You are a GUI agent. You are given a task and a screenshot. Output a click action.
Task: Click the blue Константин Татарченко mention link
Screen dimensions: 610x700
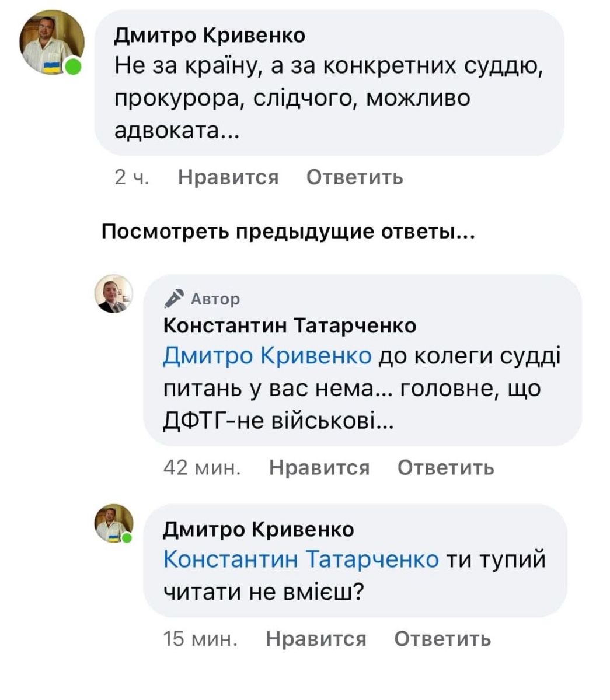click(301, 559)
